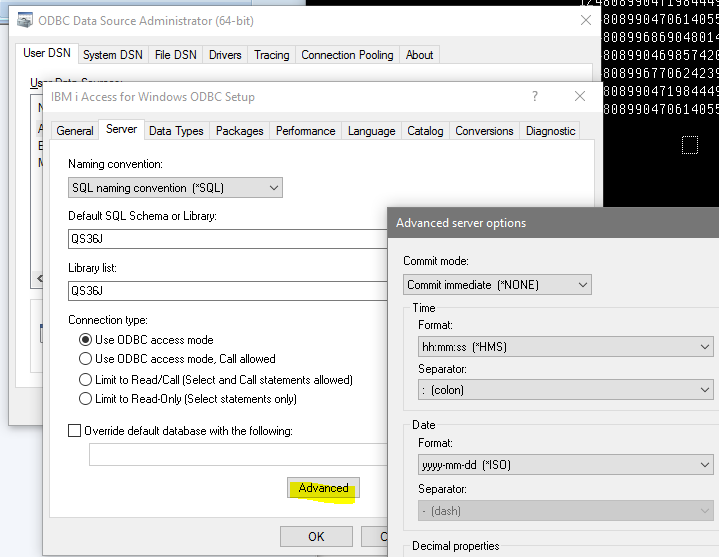Viewport: 719px width, 557px height.
Task: Switch to the System DSN tab
Action: point(113,55)
